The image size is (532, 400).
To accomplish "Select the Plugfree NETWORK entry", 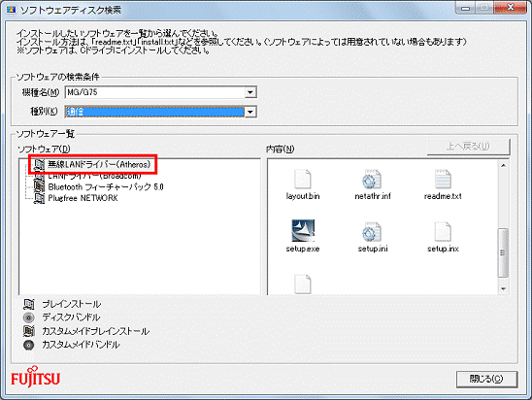I will [83, 198].
